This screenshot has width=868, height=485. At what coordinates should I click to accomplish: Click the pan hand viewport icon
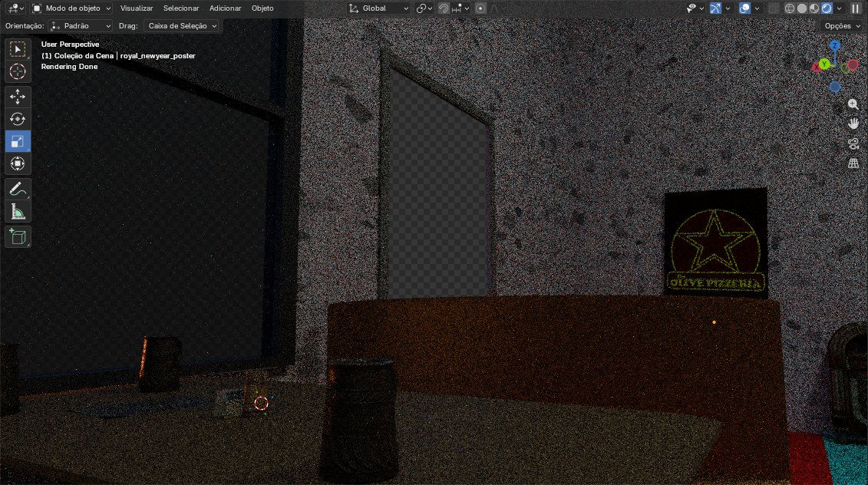click(x=853, y=124)
